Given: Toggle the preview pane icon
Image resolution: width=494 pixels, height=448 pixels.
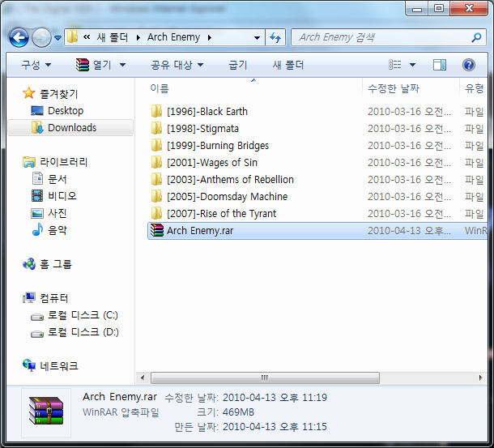Looking at the screenshot, I should pos(439,65).
